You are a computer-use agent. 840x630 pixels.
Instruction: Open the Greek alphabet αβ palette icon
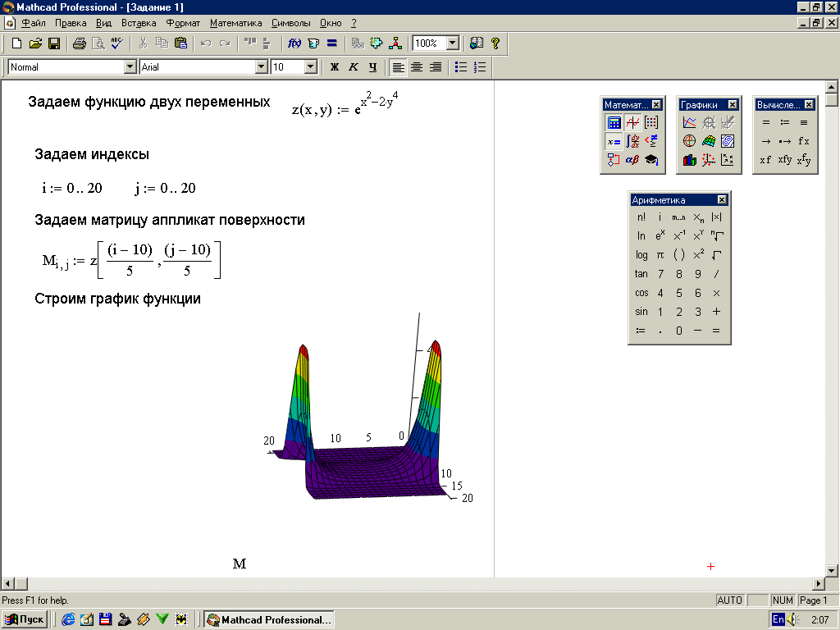click(632, 160)
